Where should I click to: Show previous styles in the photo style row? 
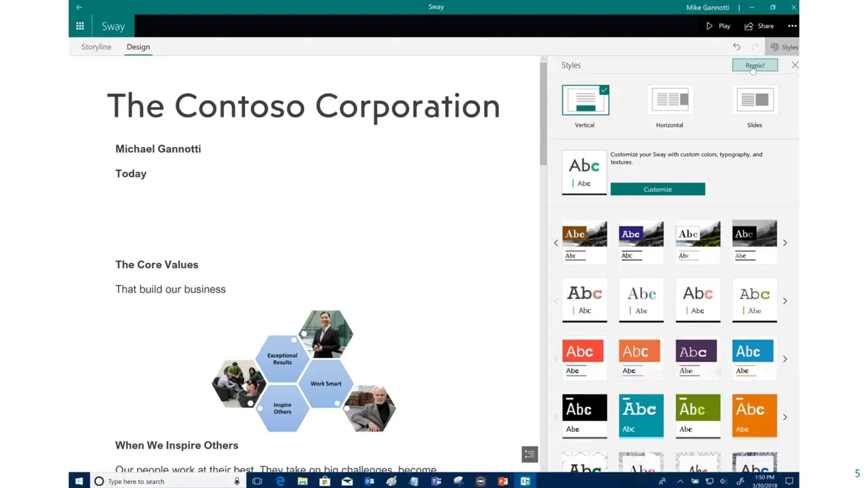point(555,243)
